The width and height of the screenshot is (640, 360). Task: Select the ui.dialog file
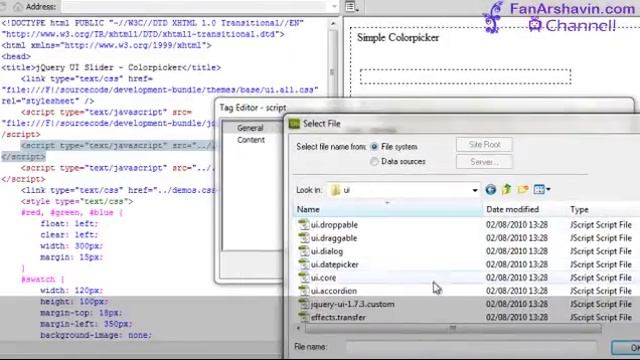point(327,251)
